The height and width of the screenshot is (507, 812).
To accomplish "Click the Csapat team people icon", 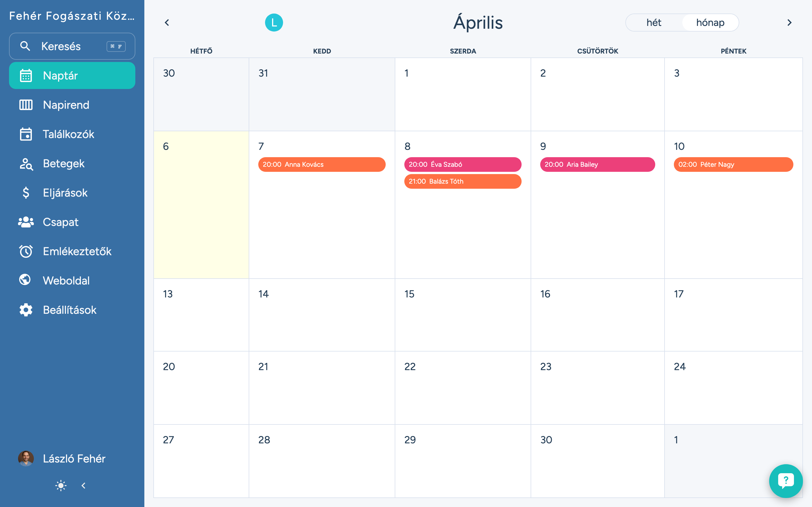I will tap(26, 222).
